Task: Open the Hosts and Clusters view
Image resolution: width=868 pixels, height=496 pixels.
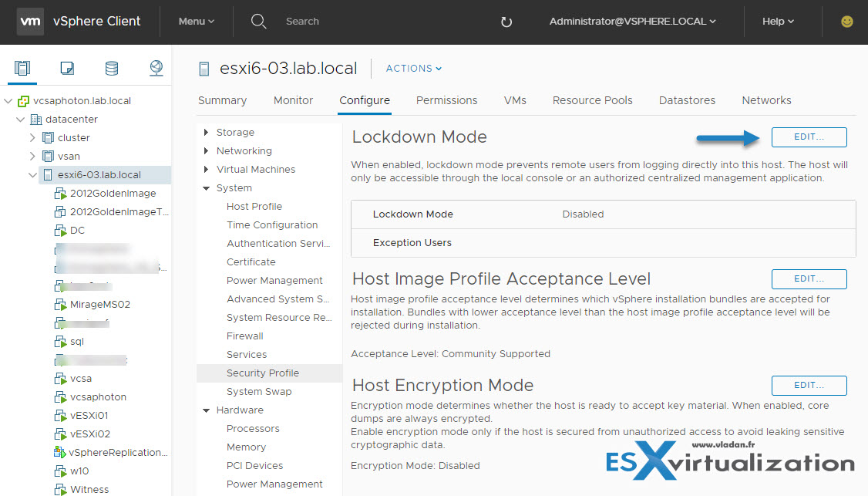Action: pos(22,68)
